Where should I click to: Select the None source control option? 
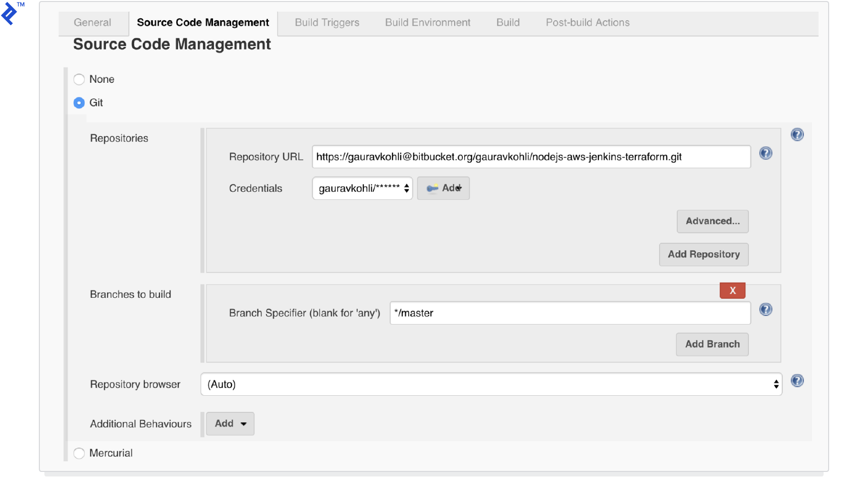[79, 79]
